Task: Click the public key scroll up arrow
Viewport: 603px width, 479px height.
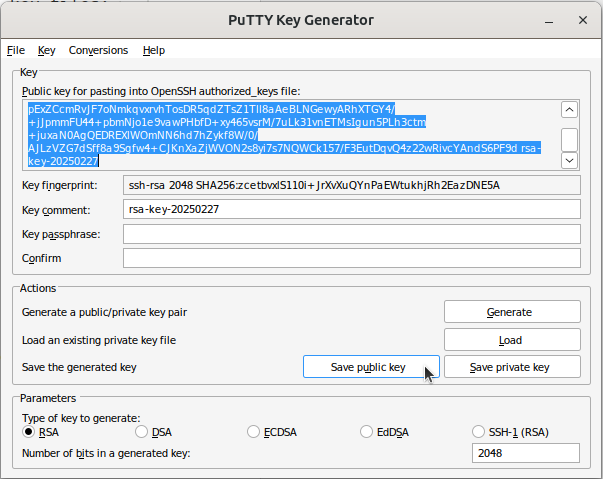Action: click(x=570, y=110)
